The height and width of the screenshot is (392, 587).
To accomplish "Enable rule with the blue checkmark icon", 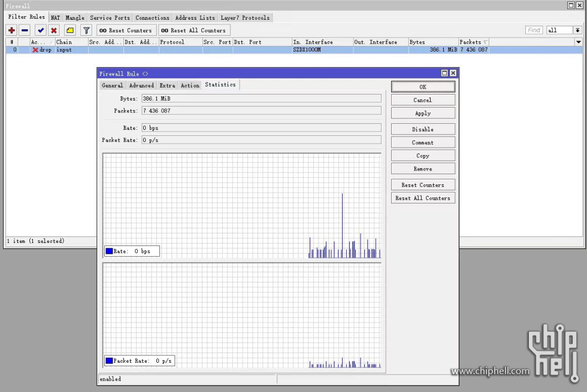I will coord(41,31).
